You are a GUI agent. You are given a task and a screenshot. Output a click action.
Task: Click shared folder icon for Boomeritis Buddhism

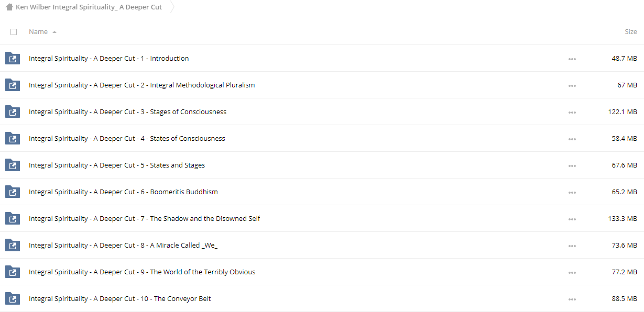pos(13,192)
